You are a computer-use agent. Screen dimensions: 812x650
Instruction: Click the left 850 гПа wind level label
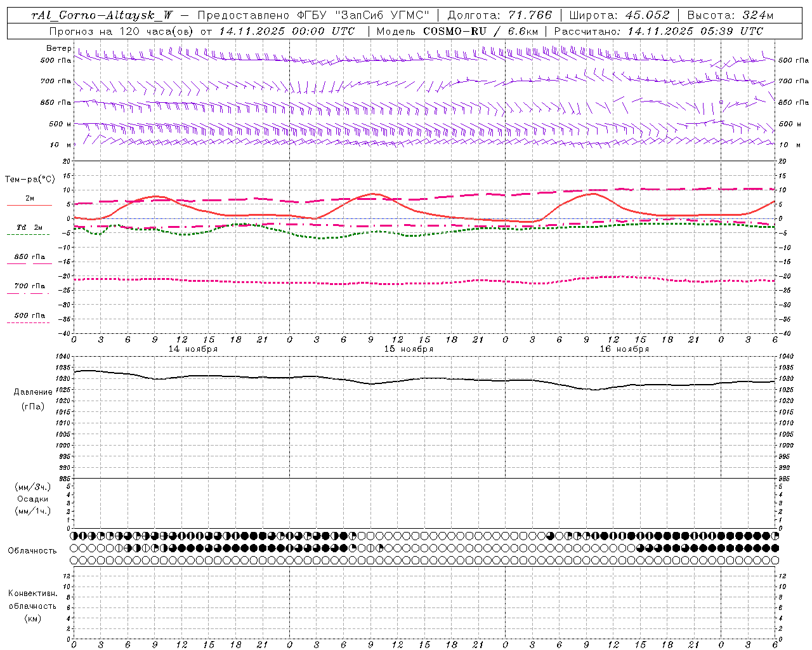pos(55,102)
